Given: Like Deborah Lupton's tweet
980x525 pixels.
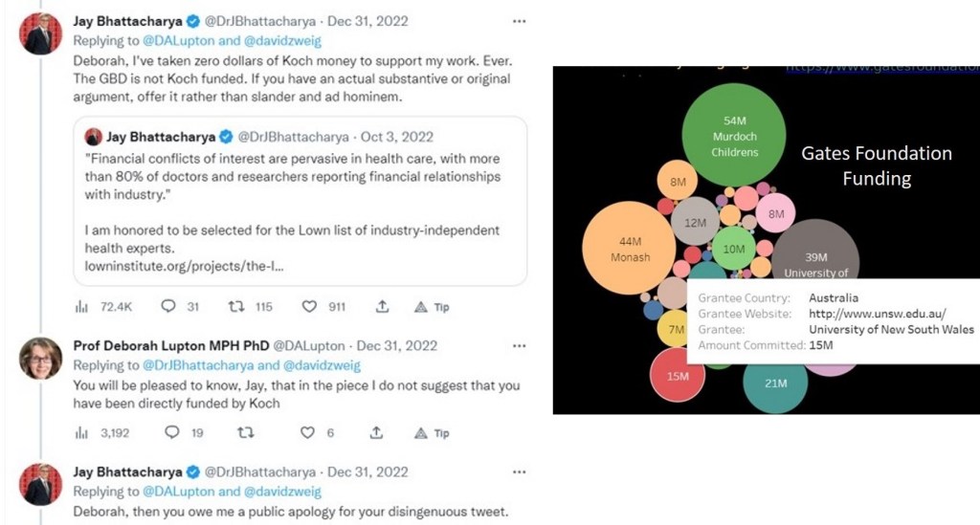Looking at the screenshot, I should click(307, 432).
